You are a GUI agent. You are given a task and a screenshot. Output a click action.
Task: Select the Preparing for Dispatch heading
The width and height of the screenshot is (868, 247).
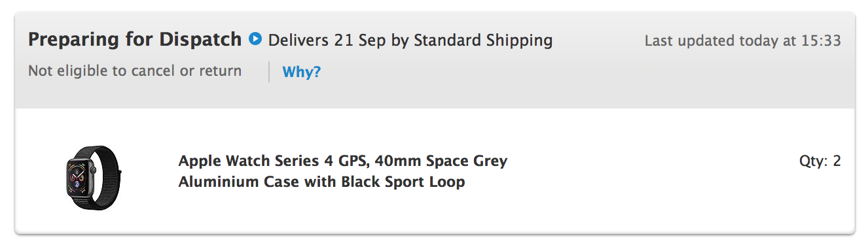pyautogui.click(x=135, y=40)
